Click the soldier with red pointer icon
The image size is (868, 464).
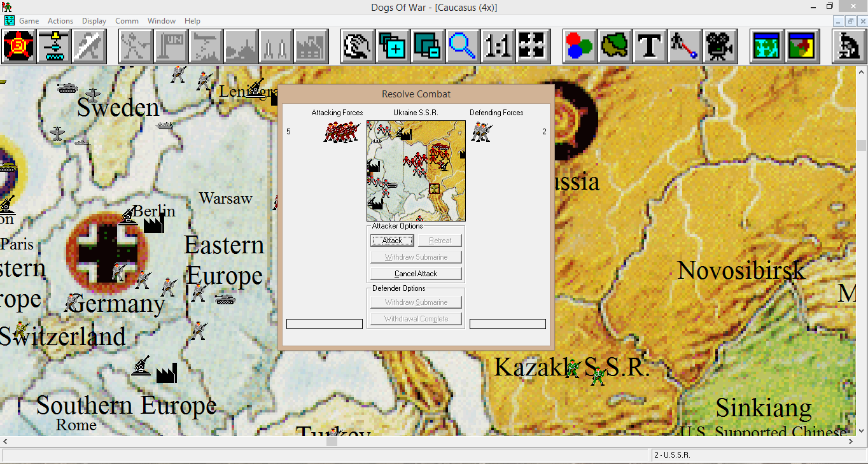click(x=685, y=46)
